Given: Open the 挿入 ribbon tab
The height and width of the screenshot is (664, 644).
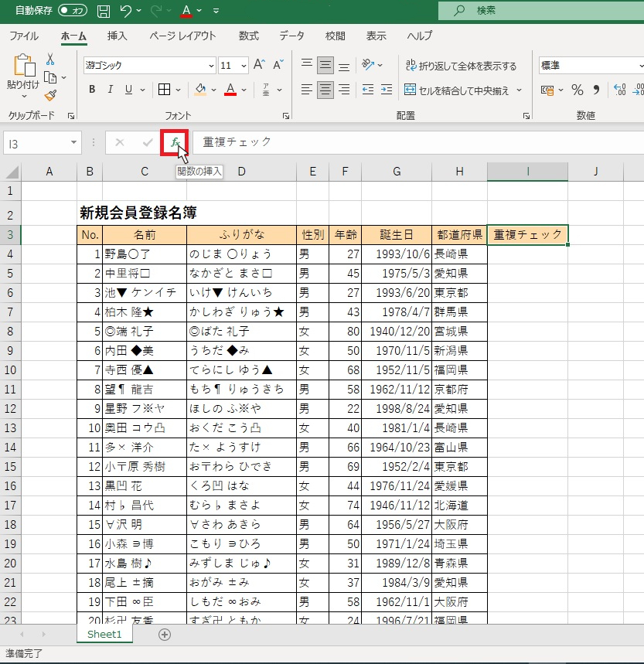Looking at the screenshot, I should click(118, 36).
